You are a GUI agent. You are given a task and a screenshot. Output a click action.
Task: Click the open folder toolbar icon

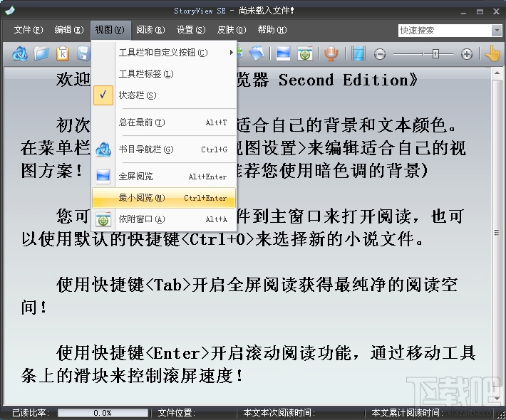41,53
